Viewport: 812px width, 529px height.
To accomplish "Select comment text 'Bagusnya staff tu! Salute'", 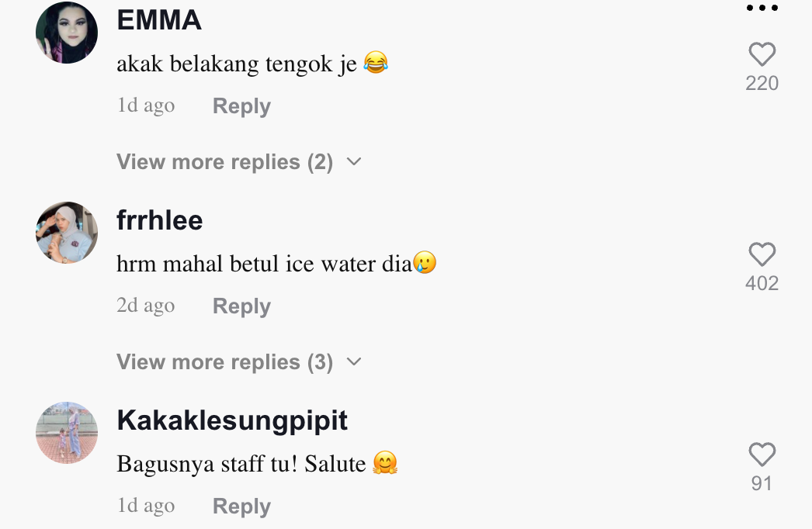I will pos(241,465).
